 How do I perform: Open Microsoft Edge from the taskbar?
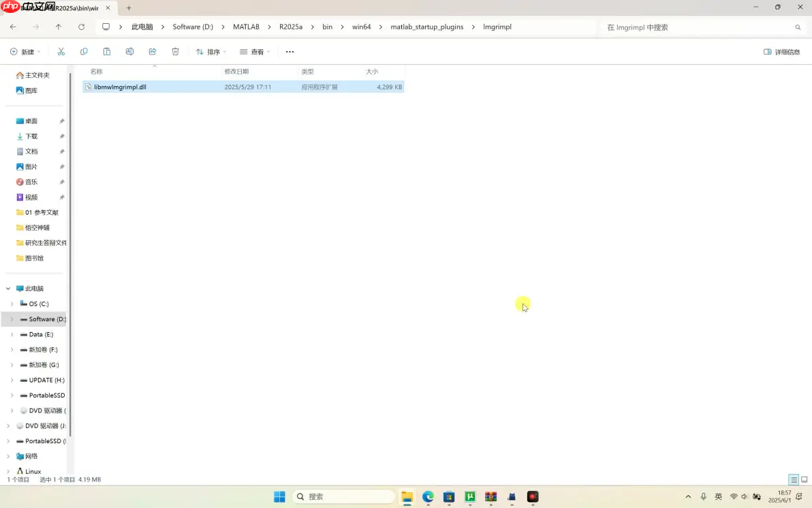click(x=428, y=497)
